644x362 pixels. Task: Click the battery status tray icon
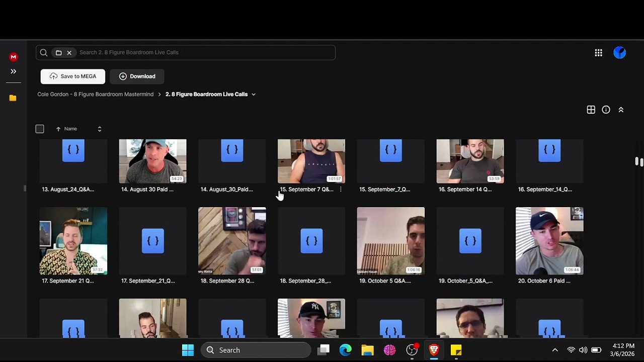pyautogui.click(x=596, y=350)
